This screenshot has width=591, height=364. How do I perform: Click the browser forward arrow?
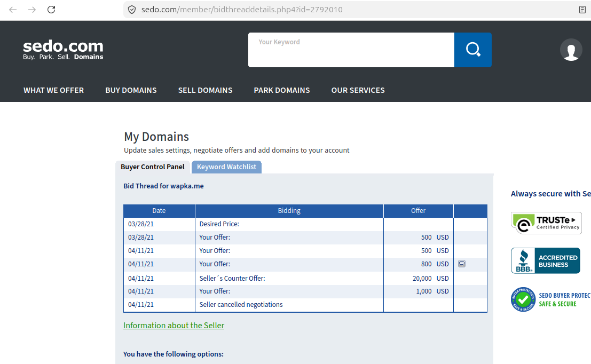[x=32, y=10]
